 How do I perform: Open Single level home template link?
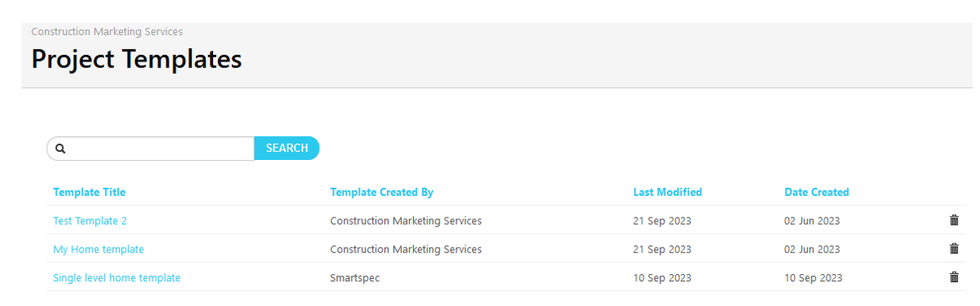[117, 278]
